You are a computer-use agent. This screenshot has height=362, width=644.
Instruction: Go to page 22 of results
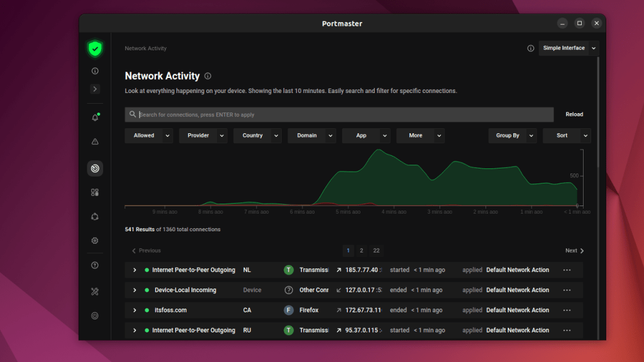point(376,250)
